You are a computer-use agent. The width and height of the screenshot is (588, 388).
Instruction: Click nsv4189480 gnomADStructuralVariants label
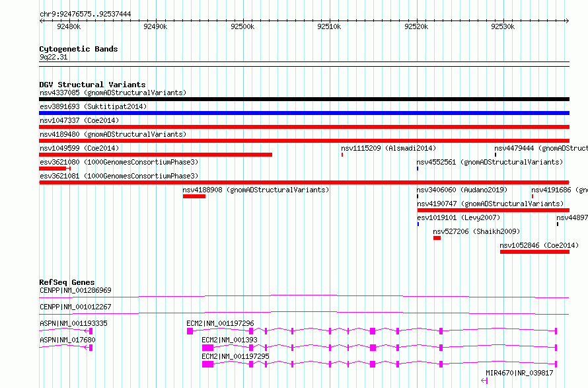(113, 134)
